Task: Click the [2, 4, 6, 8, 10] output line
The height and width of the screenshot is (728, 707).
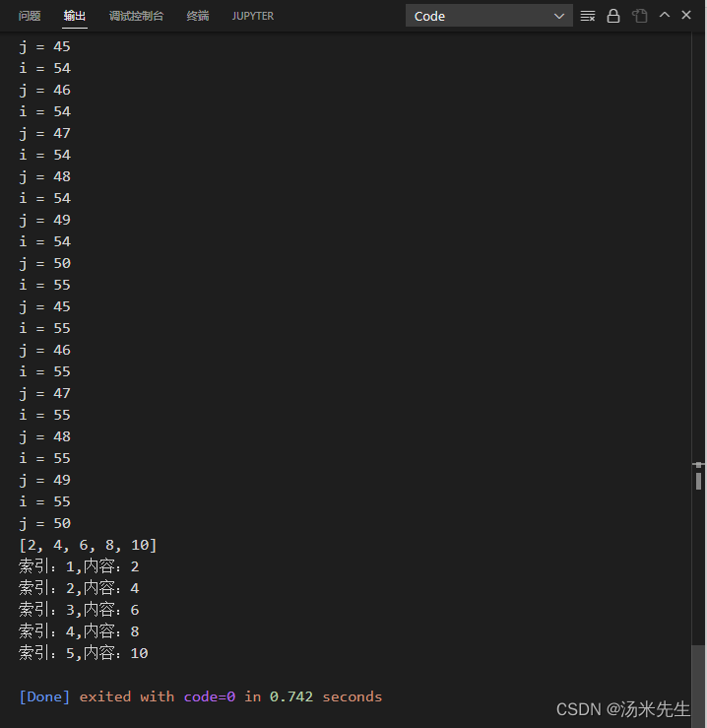Action: [x=88, y=545]
